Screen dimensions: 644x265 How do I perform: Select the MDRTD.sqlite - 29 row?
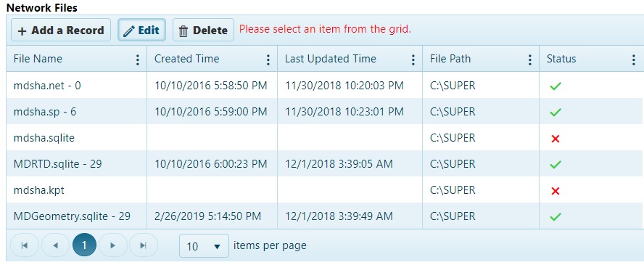tap(325, 163)
